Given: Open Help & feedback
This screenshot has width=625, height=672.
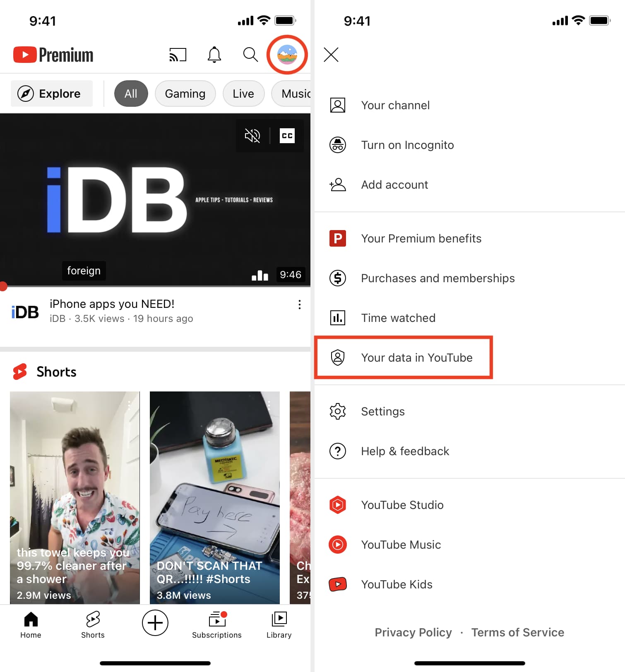Looking at the screenshot, I should 470,451.
